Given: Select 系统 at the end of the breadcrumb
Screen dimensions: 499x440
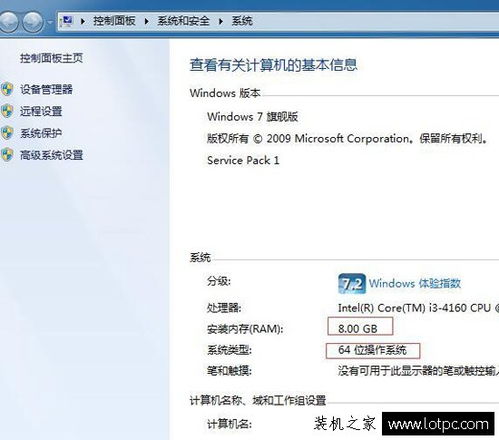Looking at the screenshot, I should pyautogui.click(x=242, y=21).
